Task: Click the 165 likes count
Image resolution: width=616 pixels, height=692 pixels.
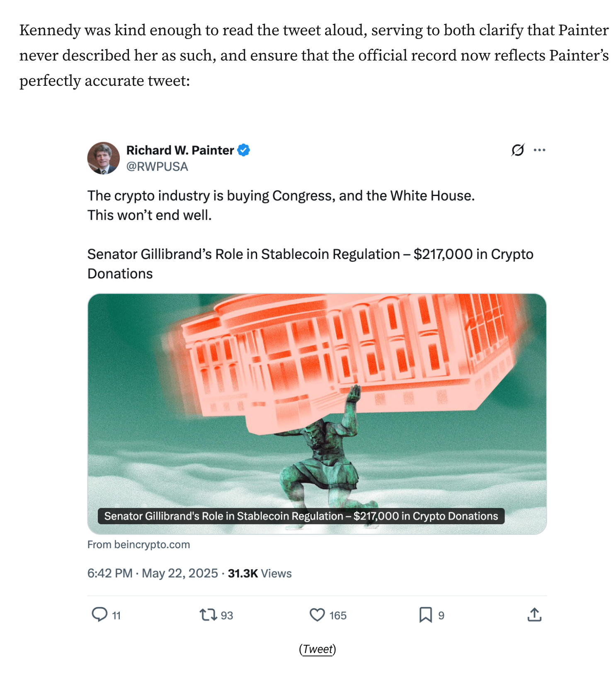Action: click(x=338, y=615)
